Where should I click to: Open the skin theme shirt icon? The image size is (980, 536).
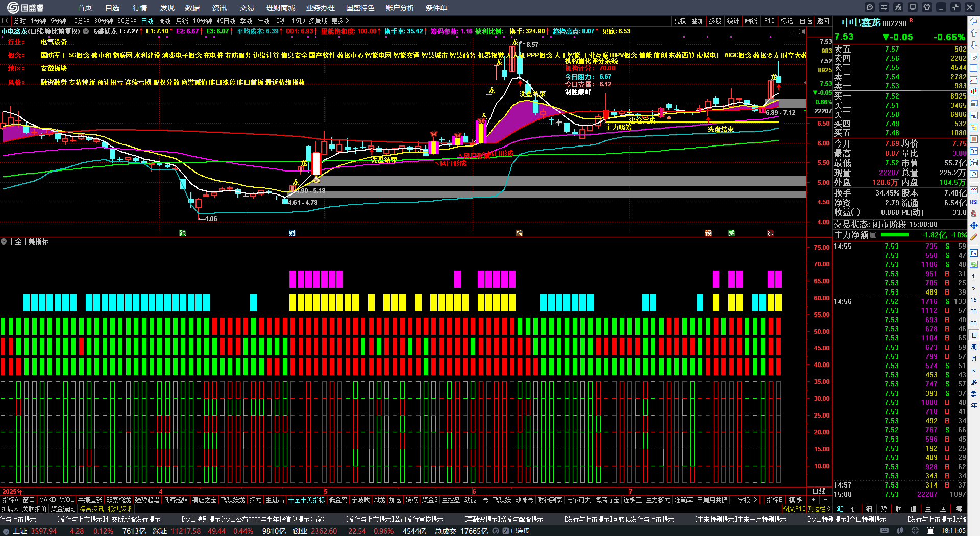pos(927,7)
